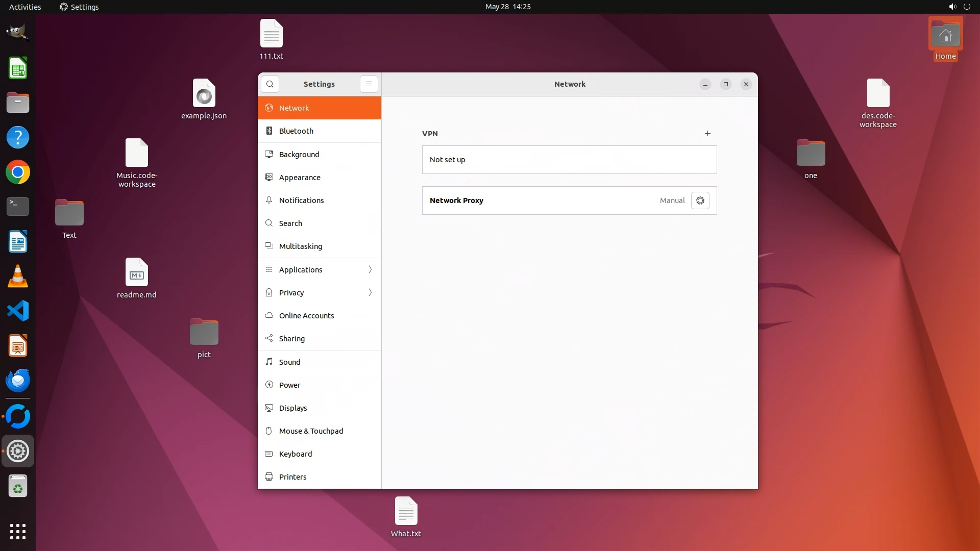Open system power menu in top bar

(x=966, y=7)
